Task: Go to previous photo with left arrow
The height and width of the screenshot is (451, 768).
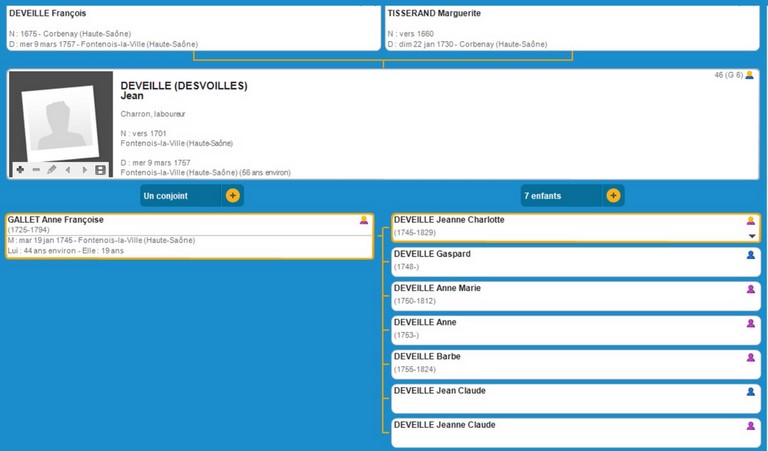Action: click(68, 170)
